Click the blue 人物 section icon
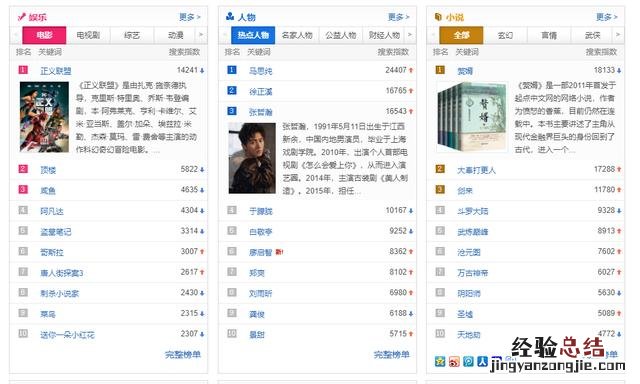Viewport: 640px width, 384px height. [x=230, y=17]
